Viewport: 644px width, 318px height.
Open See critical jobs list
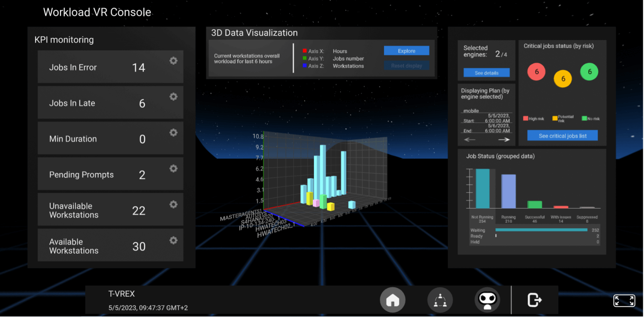562,136
